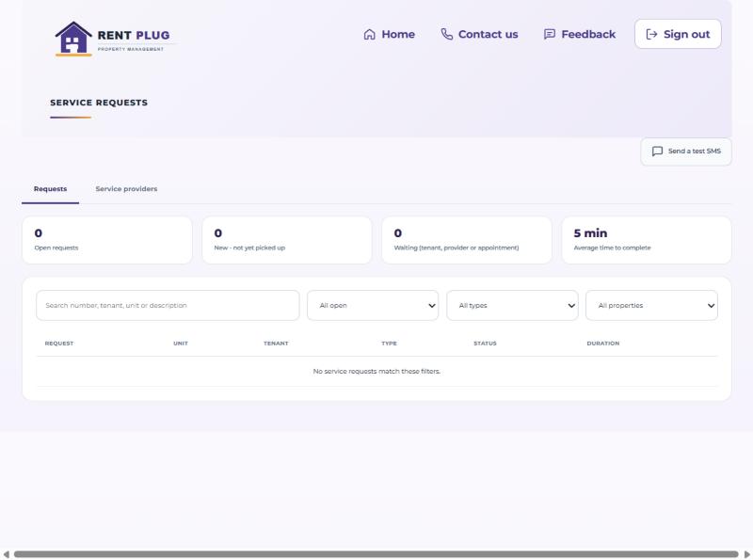Click the scrollbar right arrow
753x560 pixels.
click(x=747, y=554)
